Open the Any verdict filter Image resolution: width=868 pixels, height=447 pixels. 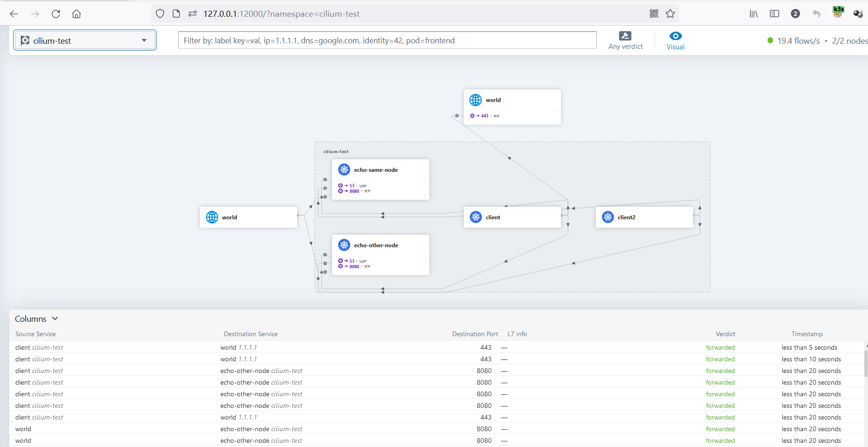click(x=625, y=41)
